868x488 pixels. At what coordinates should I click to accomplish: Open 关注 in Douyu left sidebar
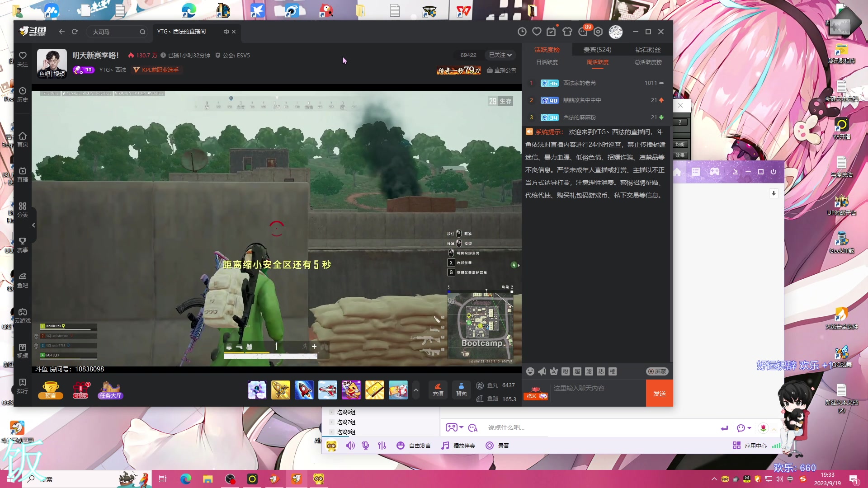point(23,59)
